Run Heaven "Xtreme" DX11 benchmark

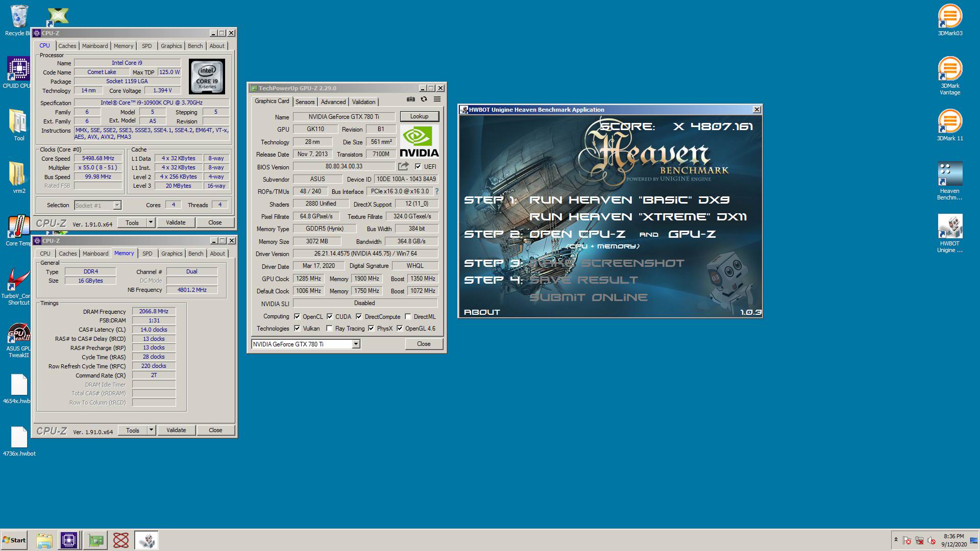coord(638,217)
